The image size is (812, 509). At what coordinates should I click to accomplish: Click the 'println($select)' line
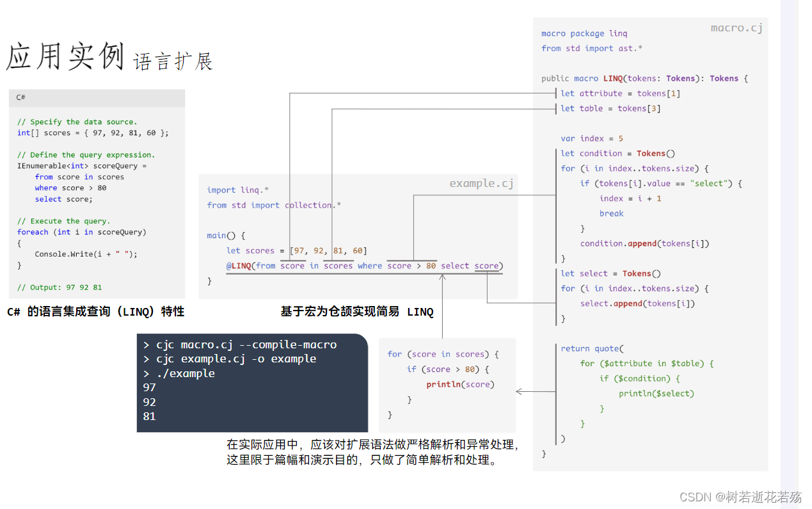(x=657, y=394)
